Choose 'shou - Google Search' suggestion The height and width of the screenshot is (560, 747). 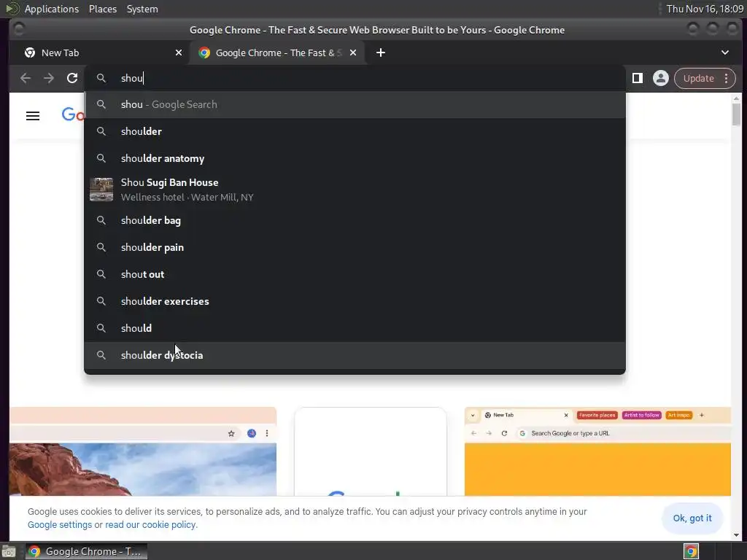[355, 105]
